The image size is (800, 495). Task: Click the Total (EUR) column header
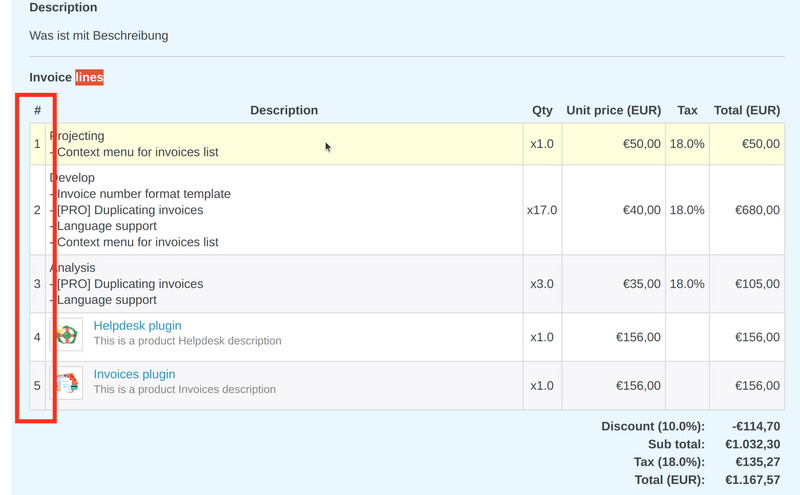[x=746, y=111]
